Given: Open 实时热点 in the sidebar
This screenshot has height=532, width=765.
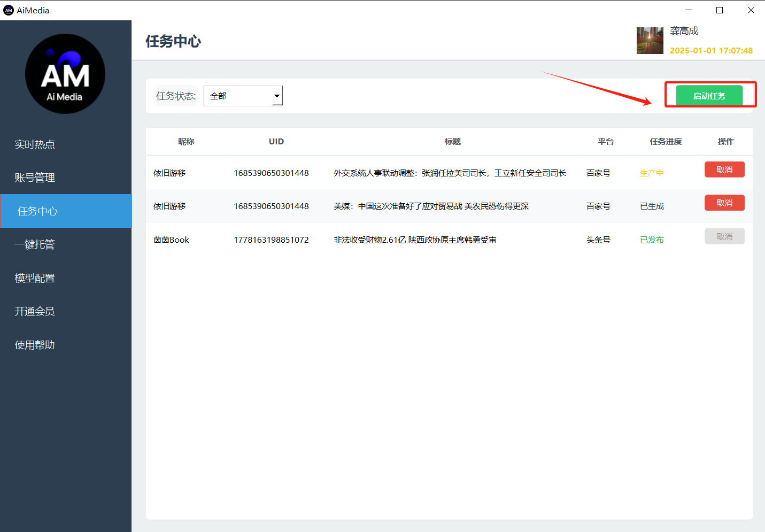Looking at the screenshot, I should pyautogui.click(x=35, y=144).
